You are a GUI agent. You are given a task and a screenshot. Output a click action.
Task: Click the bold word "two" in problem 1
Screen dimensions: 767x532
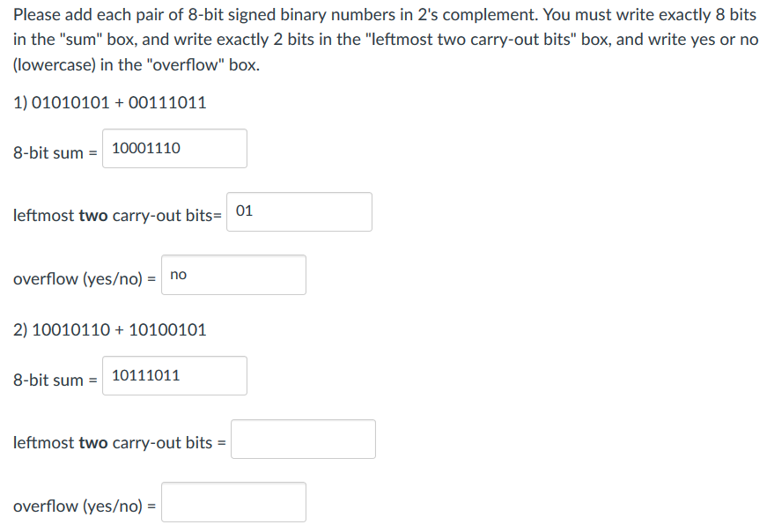tap(93, 215)
